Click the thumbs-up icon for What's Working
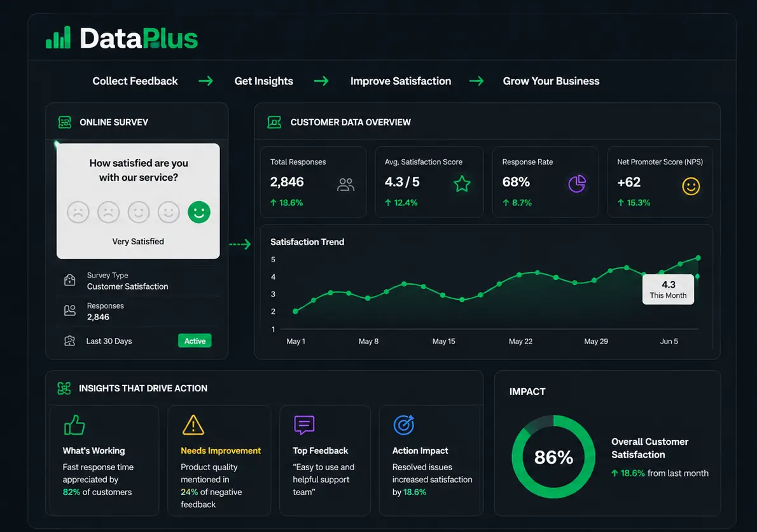The image size is (757, 532). point(74,425)
